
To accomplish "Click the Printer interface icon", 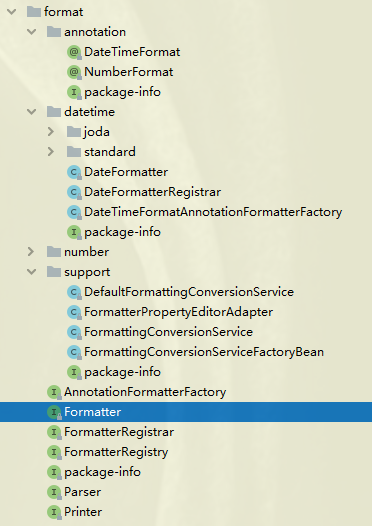I will [x=54, y=512].
